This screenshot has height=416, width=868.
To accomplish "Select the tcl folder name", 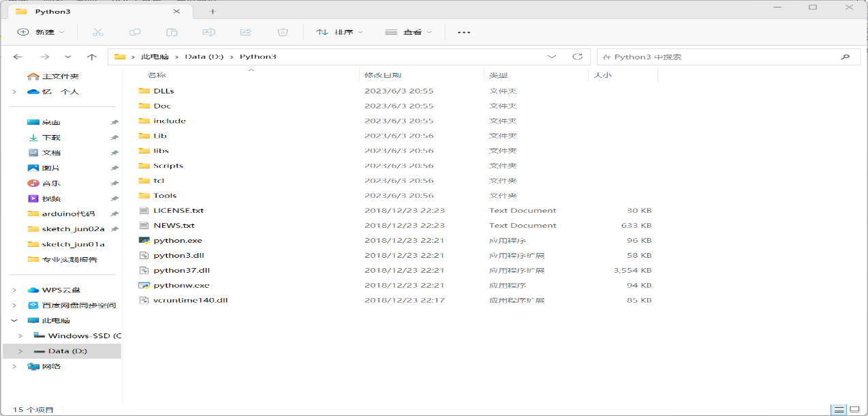I will [x=159, y=181].
